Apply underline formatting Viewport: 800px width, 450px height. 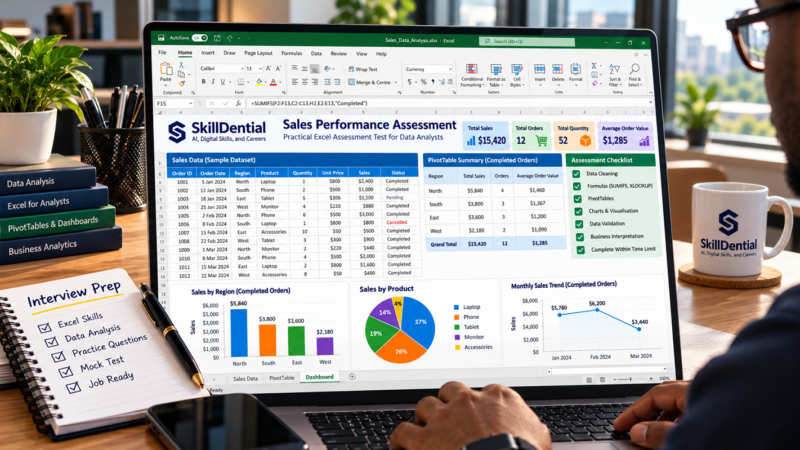click(222, 82)
